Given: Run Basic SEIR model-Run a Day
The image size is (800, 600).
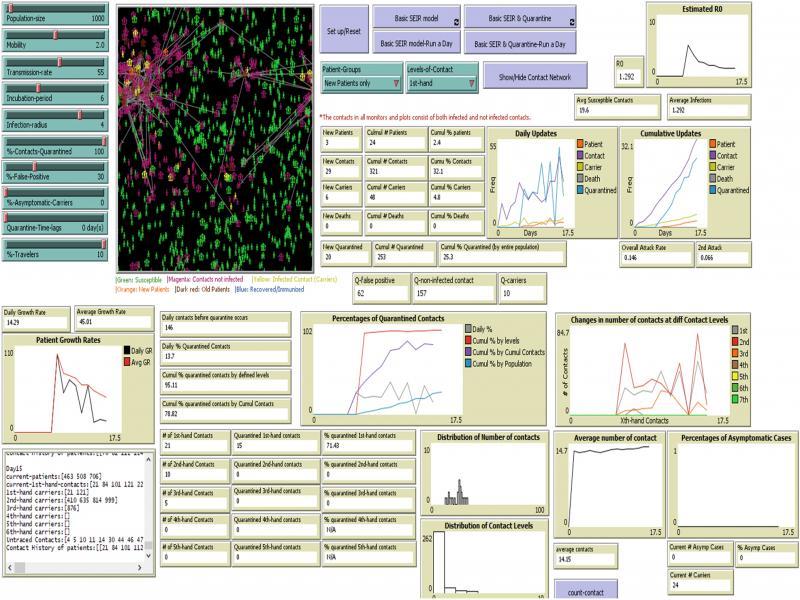Looking at the screenshot, I should 418,42.
